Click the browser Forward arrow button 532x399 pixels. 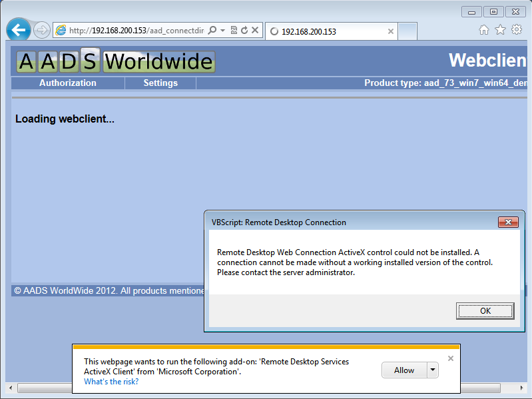(41, 31)
